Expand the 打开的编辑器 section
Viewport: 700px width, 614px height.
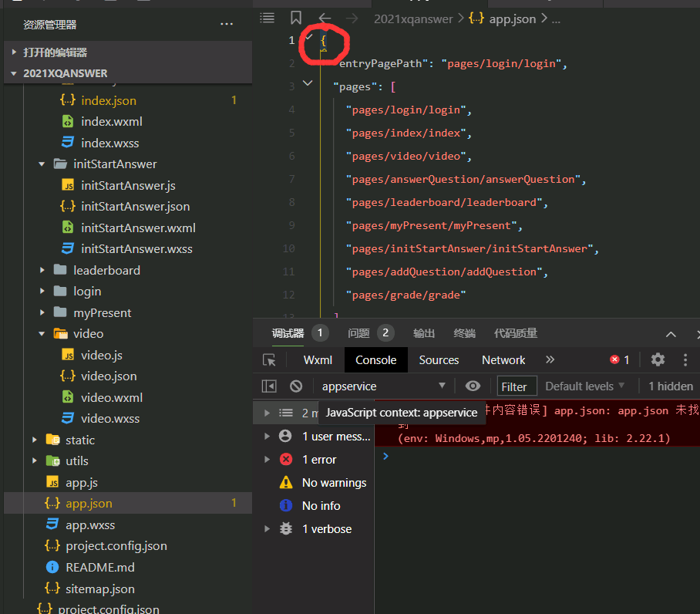[15, 52]
